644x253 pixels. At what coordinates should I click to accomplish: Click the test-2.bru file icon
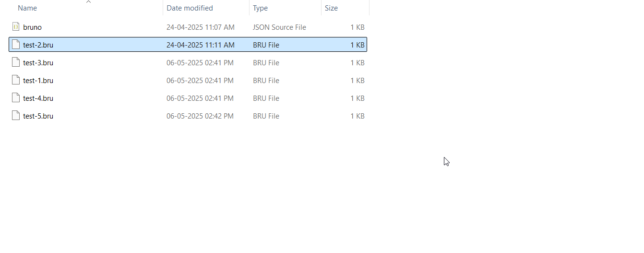click(16, 45)
